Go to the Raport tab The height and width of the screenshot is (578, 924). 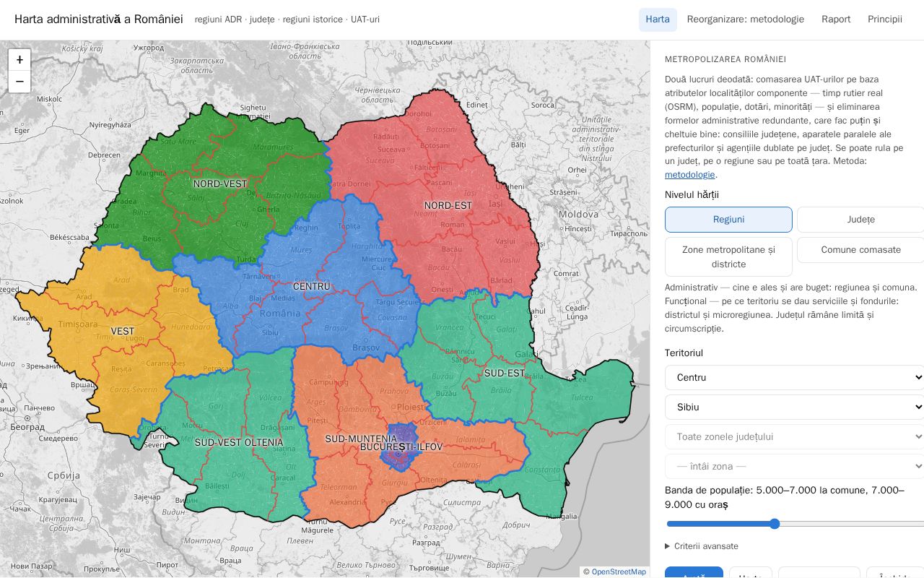836,20
